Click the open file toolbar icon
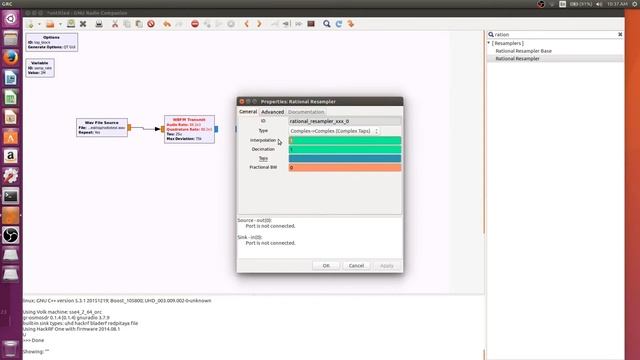 click(x=50, y=24)
